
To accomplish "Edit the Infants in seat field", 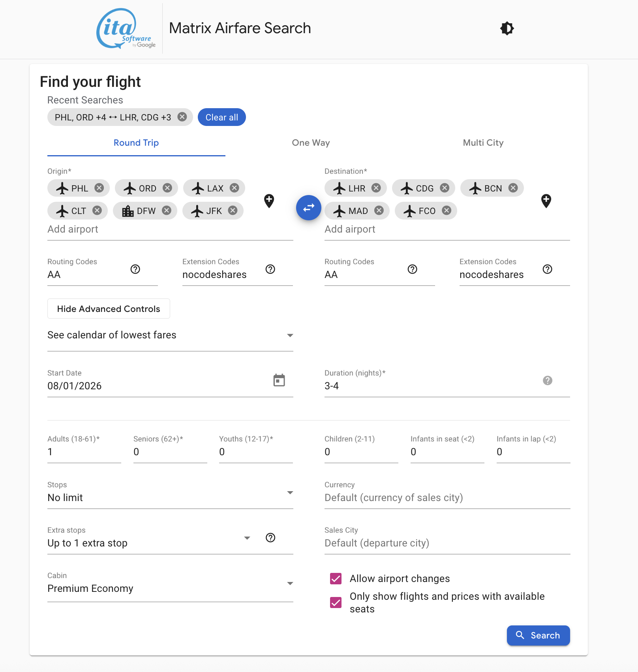I will (447, 452).
